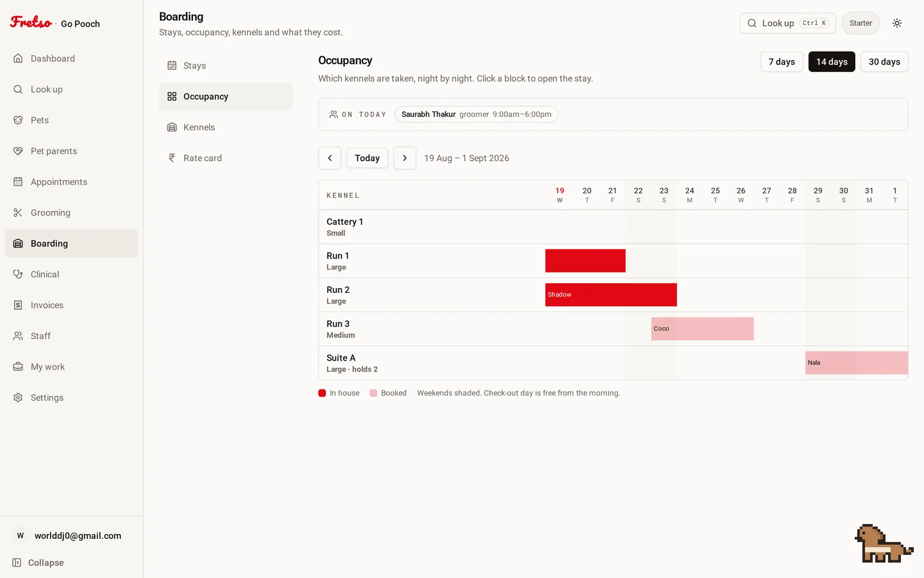Open the Grooming section
924x578 pixels.
(71, 213)
